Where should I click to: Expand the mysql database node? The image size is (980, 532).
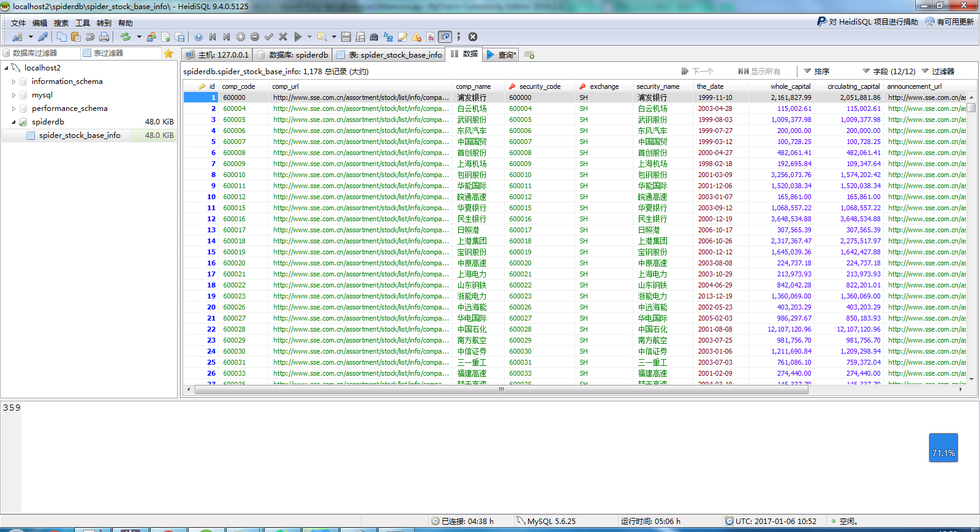[x=13, y=95]
